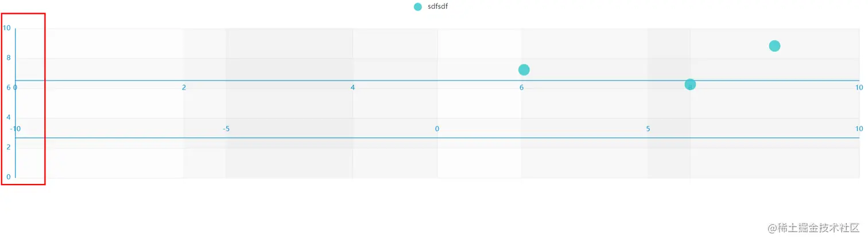
Task: Click the vertical axis label 0 at the bottom
Action: coord(8,177)
